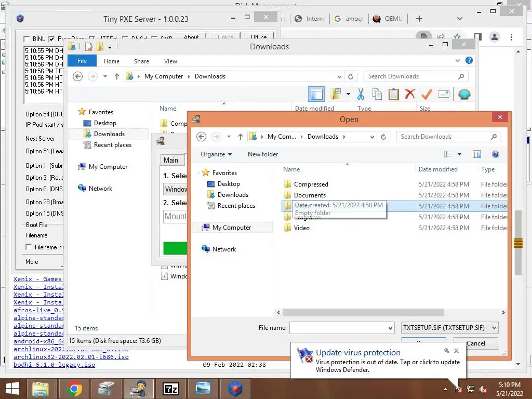Image resolution: width=532 pixels, height=399 pixels.
Task: Open the Home ribbon tab
Action: pyautogui.click(x=112, y=61)
